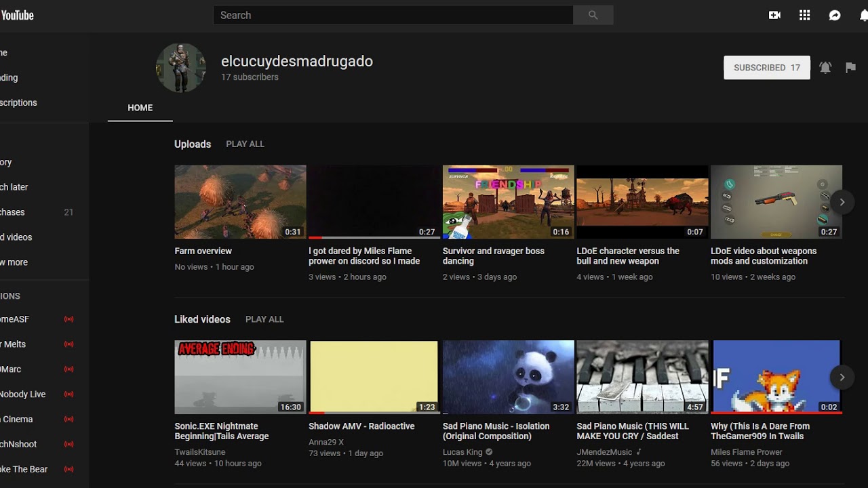Open Survivor and ravager boss dancing thumbnail
868x488 pixels.
click(509, 202)
